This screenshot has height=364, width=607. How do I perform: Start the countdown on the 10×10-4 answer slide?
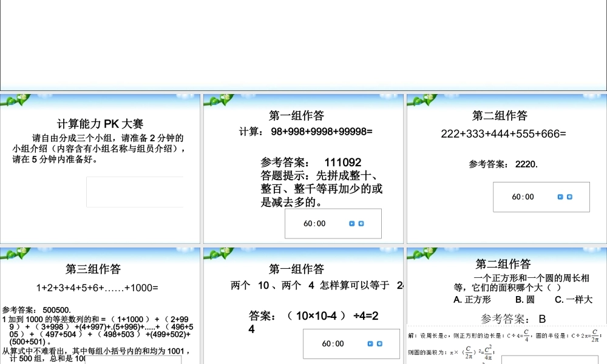pyautogui.click(x=370, y=343)
